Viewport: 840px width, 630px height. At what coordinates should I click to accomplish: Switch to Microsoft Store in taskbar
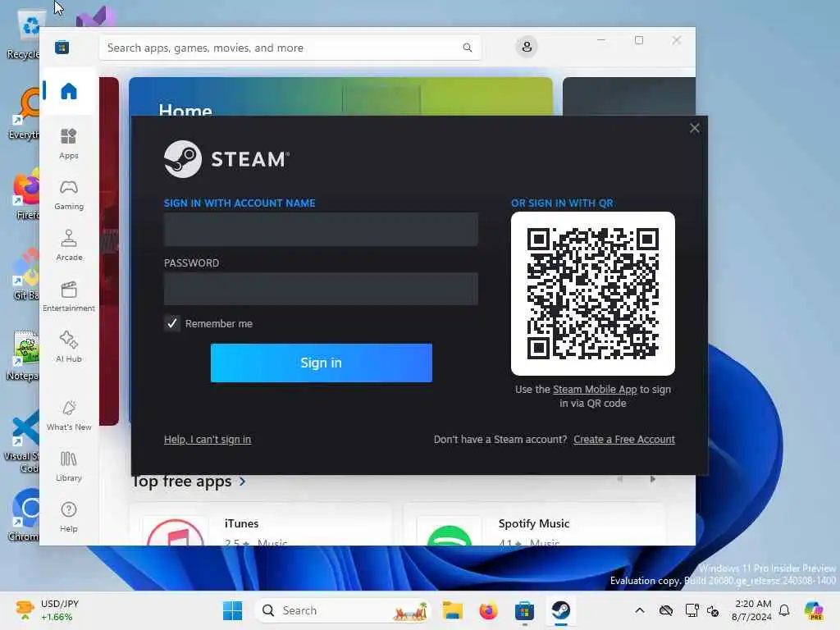524,610
